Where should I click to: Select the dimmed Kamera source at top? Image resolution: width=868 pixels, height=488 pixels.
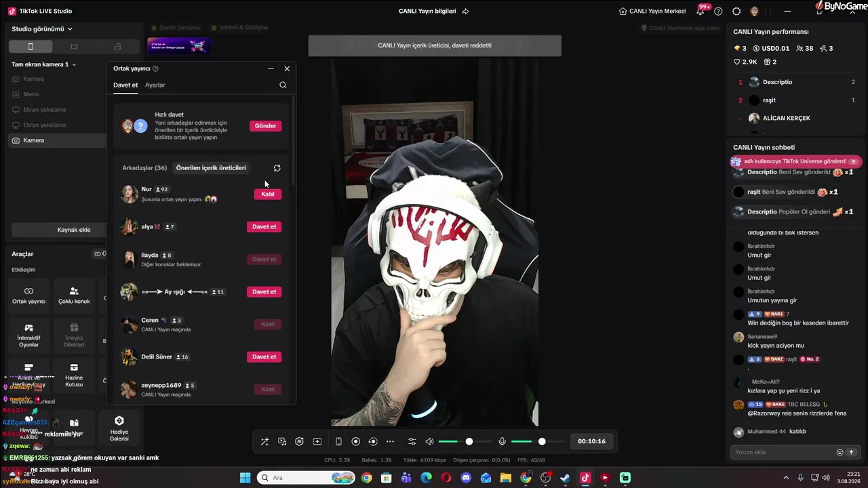coord(58,79)
